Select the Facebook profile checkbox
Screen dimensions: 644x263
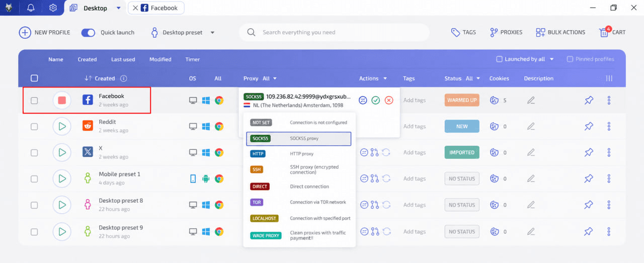pyautogui.click(x=34, y=100)
